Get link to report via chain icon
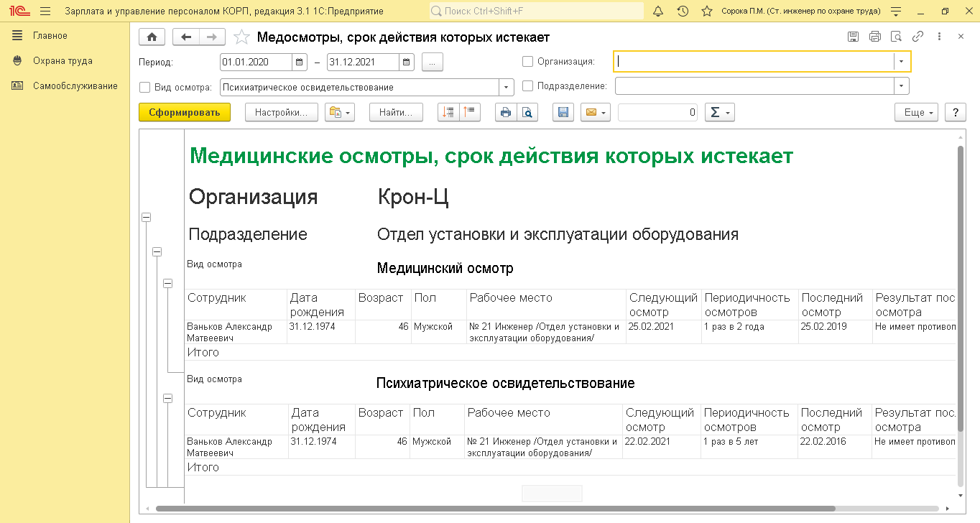This screenshot has height=523, width=980. 917,37
